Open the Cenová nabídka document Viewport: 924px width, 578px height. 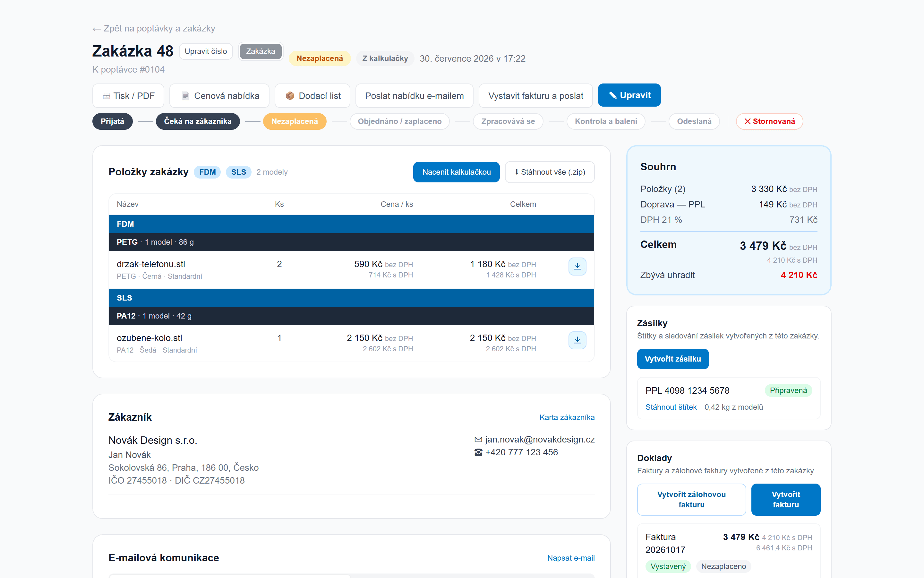[x=219, y=96]
